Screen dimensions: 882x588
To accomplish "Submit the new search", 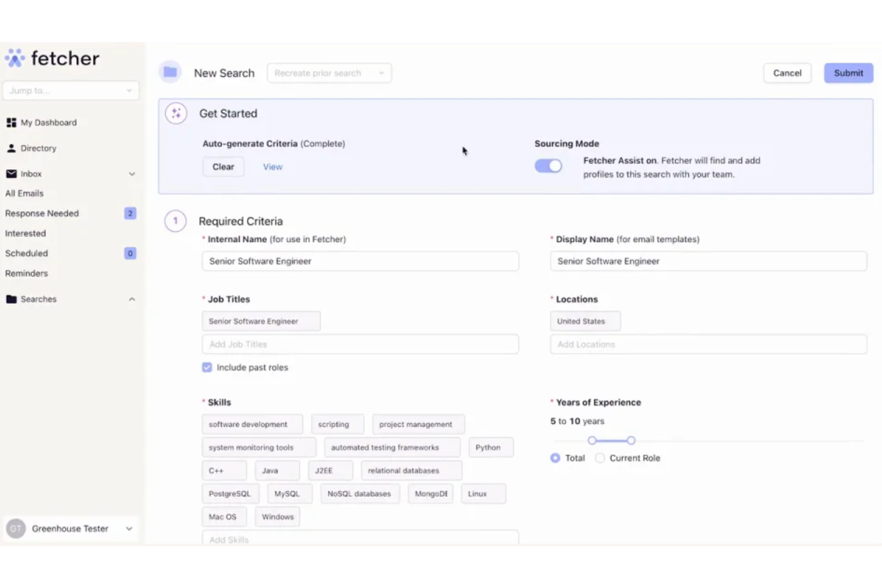I will 848,73.
